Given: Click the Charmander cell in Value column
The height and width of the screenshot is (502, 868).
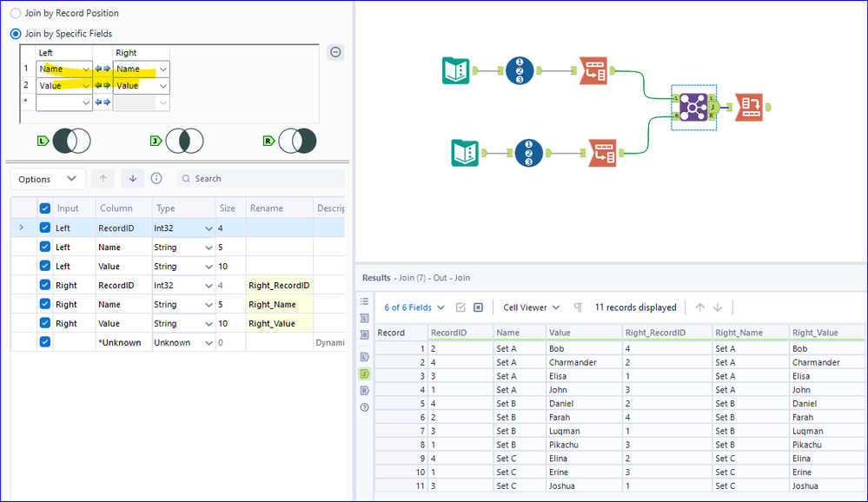Looking at the screenshot, I should 584,362.
